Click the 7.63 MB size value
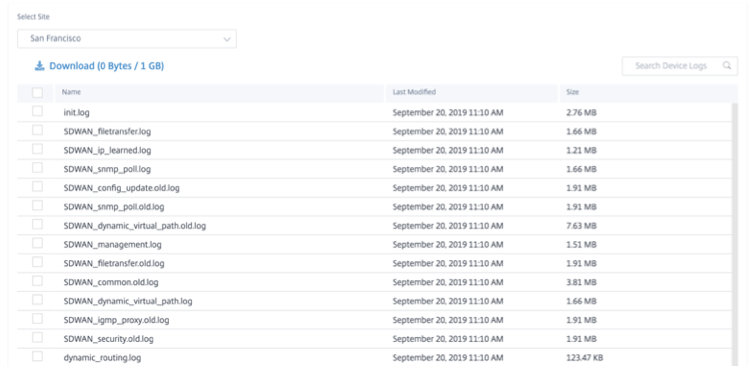 pos(581,226)
